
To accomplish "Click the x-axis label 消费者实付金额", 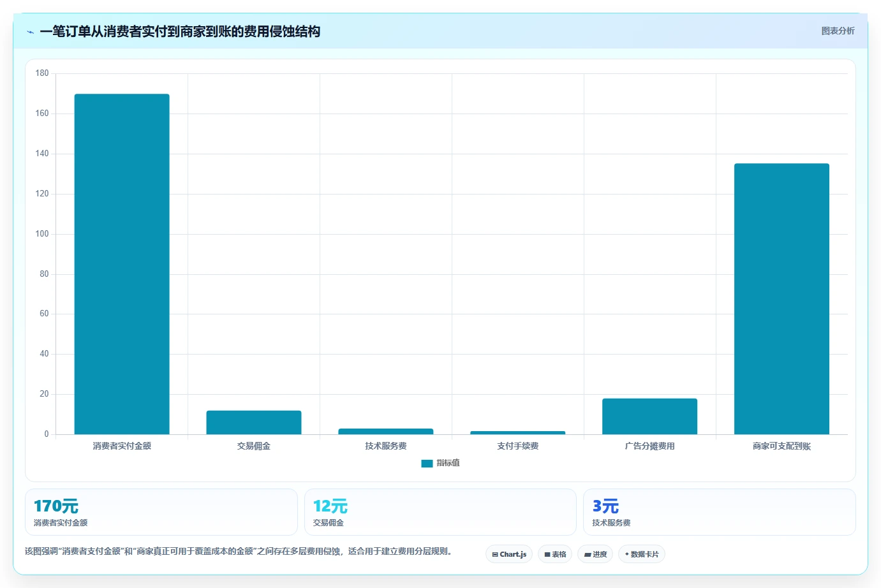I will point(122,446).
